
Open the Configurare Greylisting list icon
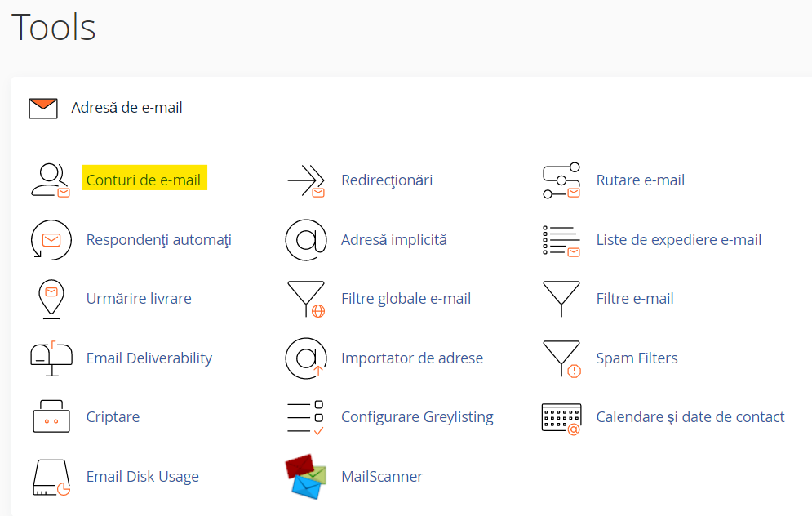tap(305, 417)
